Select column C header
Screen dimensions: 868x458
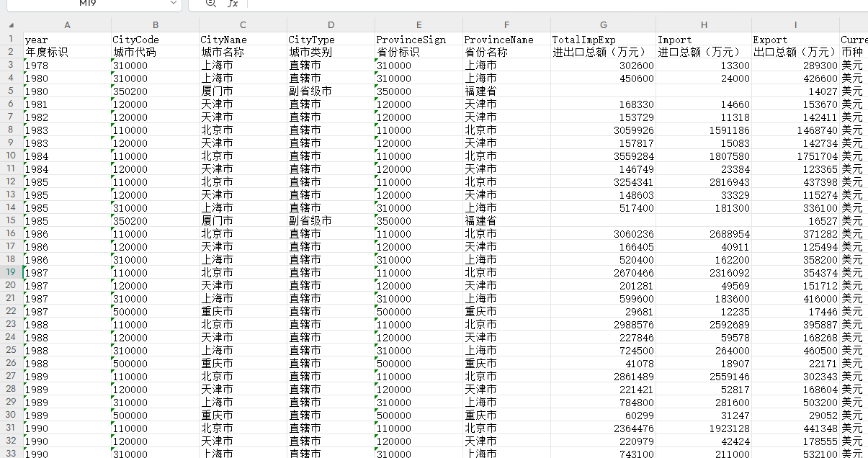(x=243, y=24)
